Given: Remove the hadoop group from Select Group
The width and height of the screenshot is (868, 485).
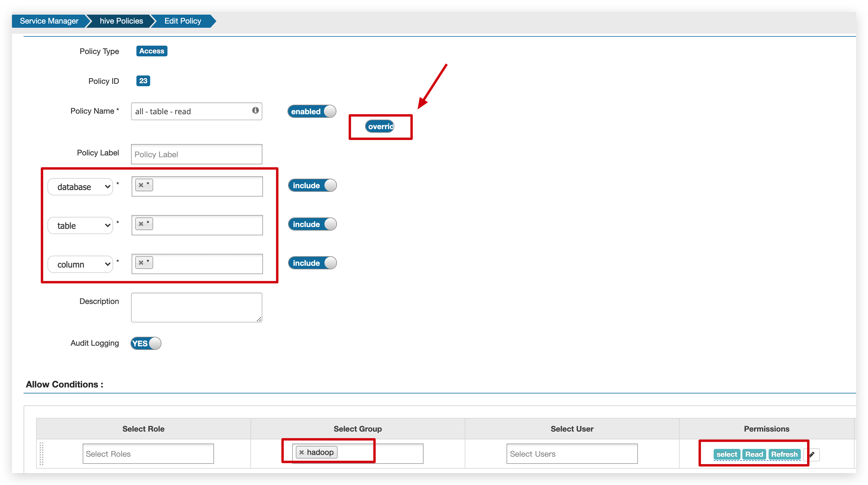Looking at the screenshot, I should tap(301, 452).
